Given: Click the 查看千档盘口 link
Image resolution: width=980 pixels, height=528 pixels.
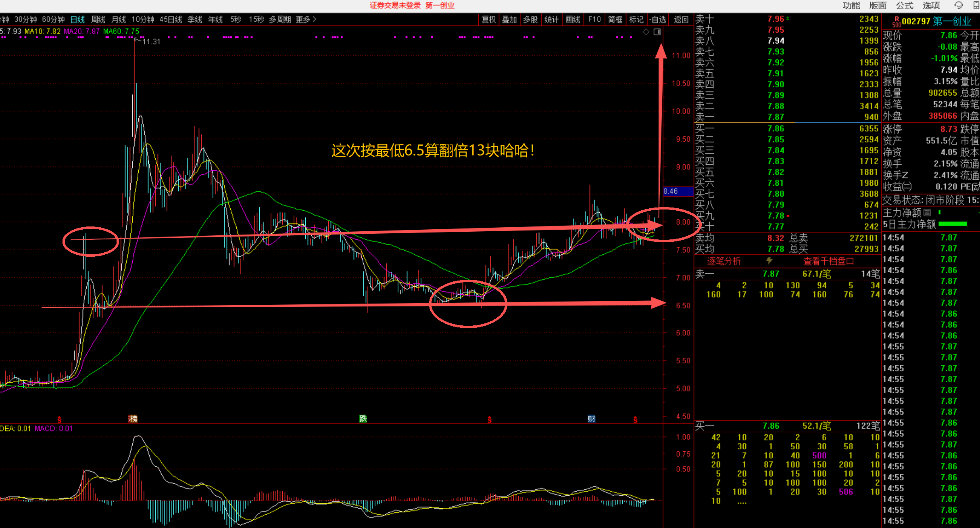Looking at the screenshot, I should (828, 261).
